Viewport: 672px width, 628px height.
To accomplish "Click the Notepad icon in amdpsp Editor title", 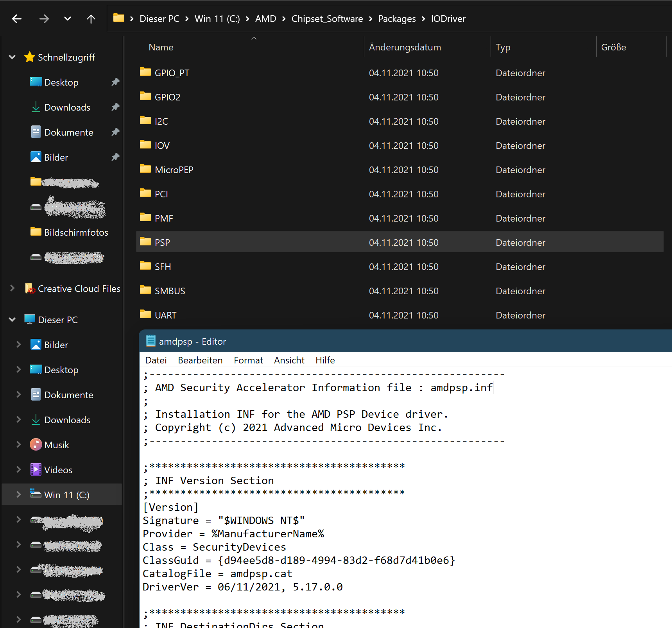I will 151,341.
